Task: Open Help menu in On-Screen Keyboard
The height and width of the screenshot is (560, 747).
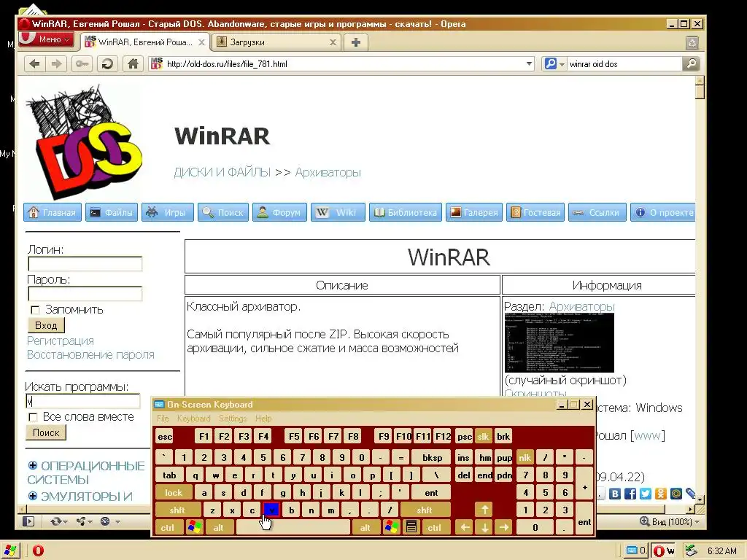Action: pyautogui.click(x=263, y=419)
